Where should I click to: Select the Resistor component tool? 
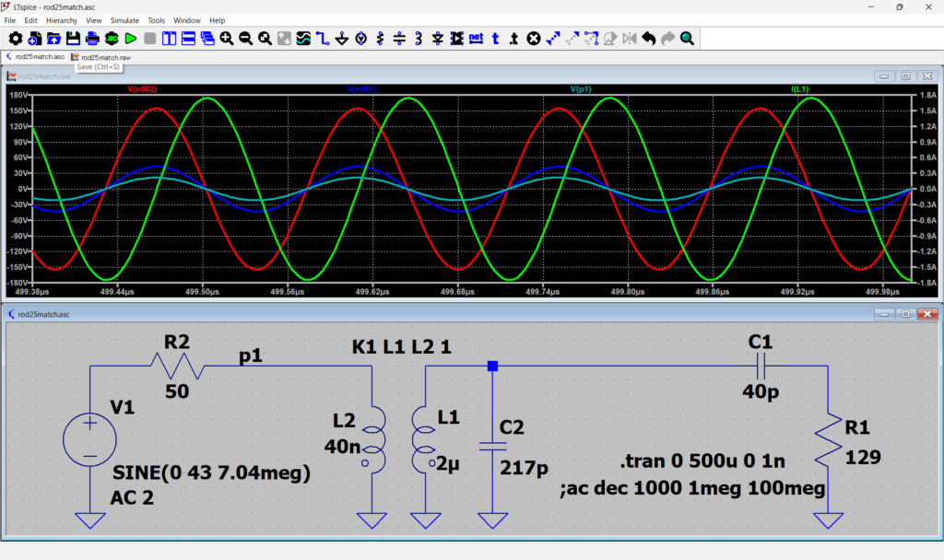click(x=380, y=39)
